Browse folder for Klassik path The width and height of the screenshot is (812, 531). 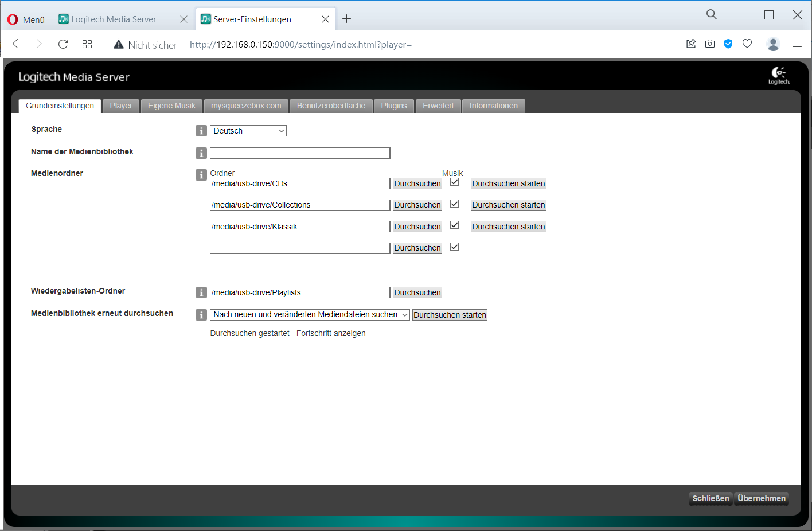[417, 227]
